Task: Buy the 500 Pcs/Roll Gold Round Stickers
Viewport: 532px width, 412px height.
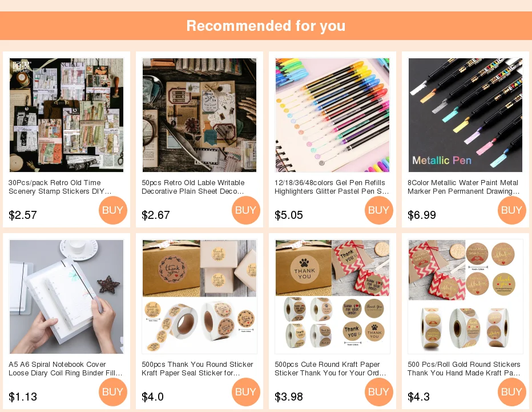Action: point(512,391)
